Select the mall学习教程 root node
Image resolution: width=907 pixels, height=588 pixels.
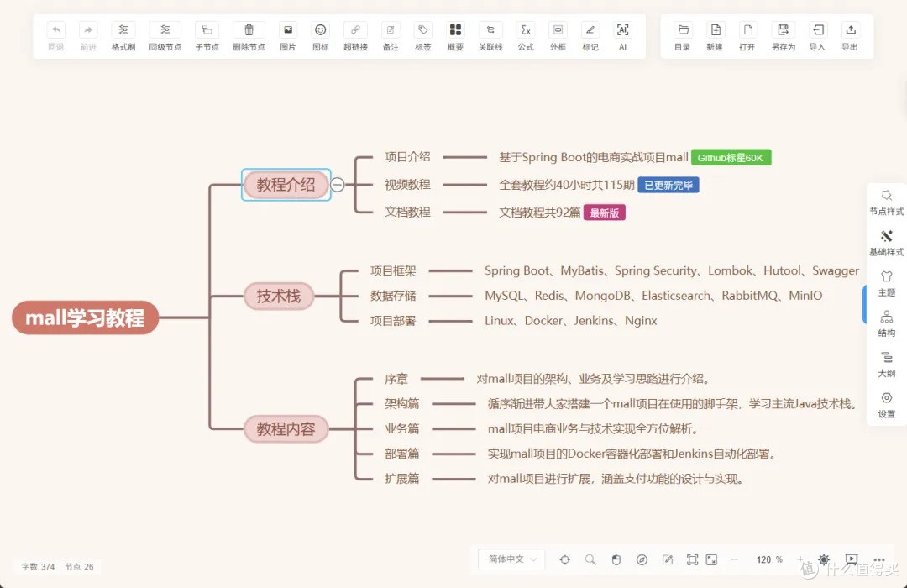click(x=85, y=318)
